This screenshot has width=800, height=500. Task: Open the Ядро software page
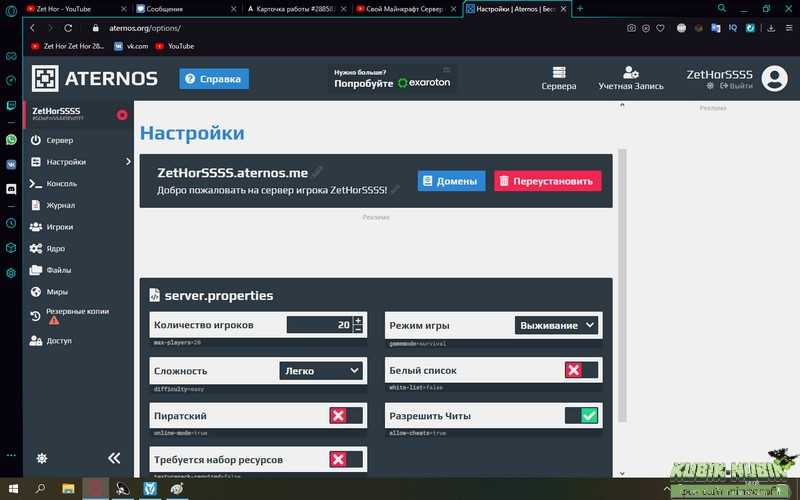[x=47, y=248]
